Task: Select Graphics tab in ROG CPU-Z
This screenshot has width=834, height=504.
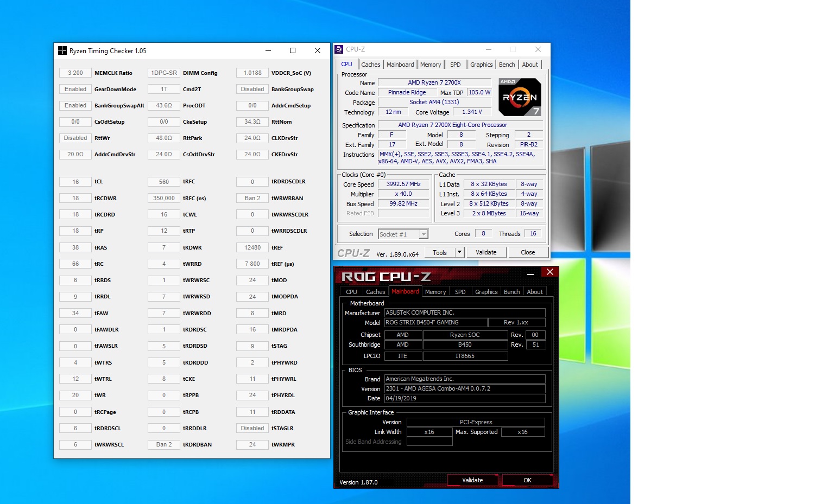Action: coord(486,292)
